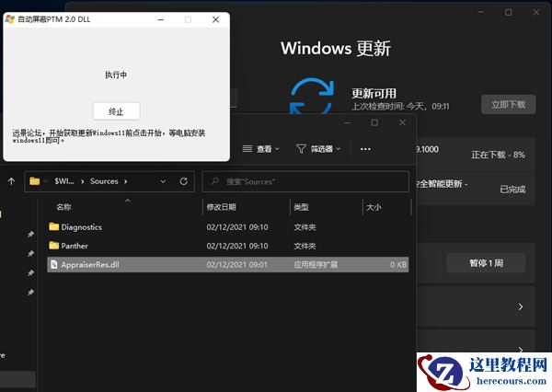Click the Diagnostics folder icon

(x=54, y=226)
